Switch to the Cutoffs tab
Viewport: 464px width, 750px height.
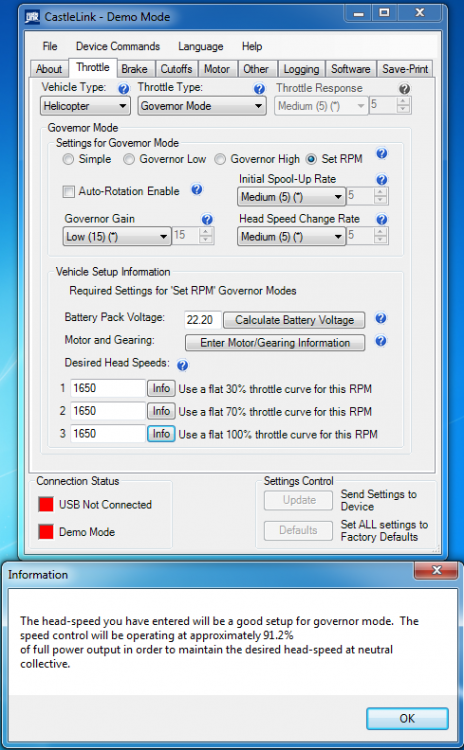click(176, 69)
